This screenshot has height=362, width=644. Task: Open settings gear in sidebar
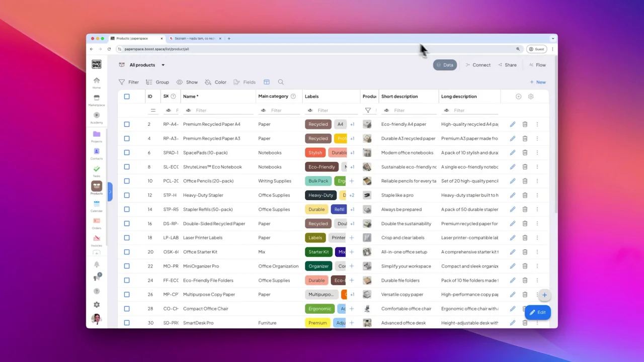coord(97,305)
